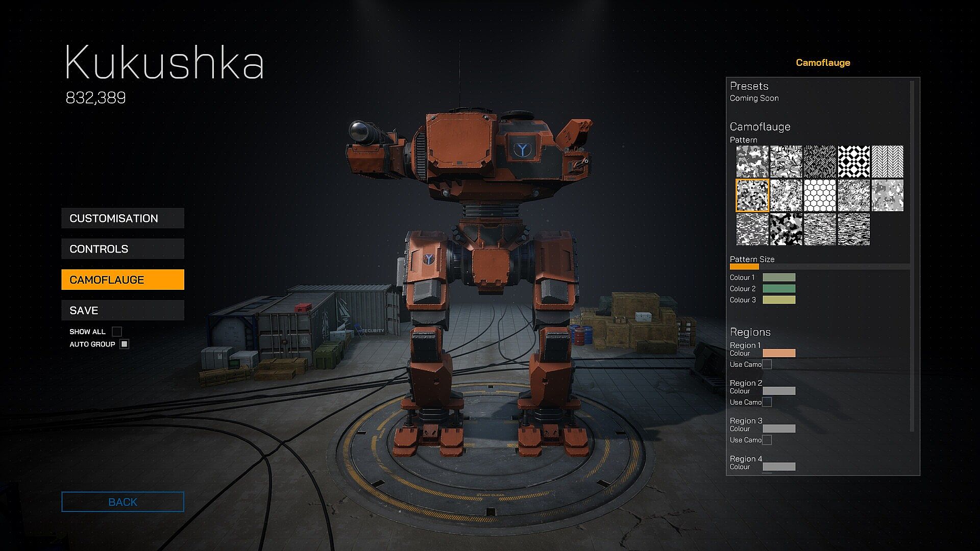Open the Colour 2 green swatch

pos(779,289)
